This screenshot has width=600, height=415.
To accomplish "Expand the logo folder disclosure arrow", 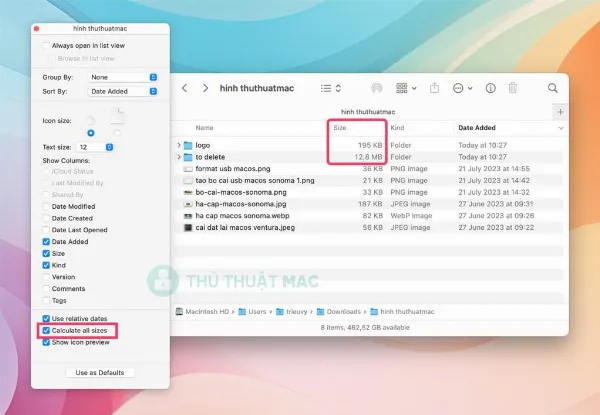I will (x=179, y=145).
